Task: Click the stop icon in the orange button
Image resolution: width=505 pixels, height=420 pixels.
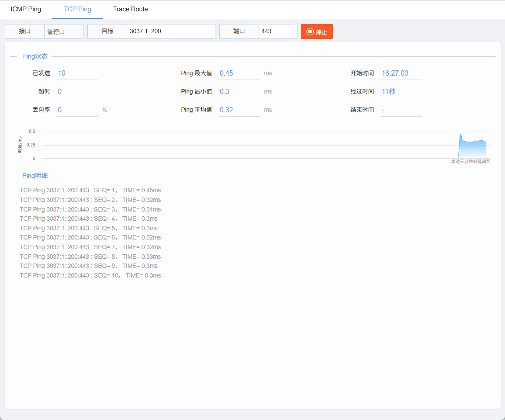Action: click(x=310, y=31)
